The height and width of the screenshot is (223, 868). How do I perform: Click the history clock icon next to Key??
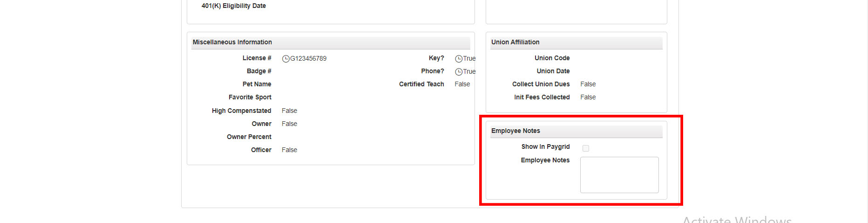(459, 59)
